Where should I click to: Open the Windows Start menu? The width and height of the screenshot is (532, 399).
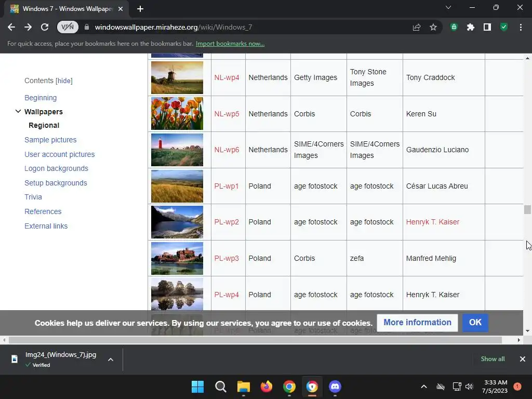pyautogui.click(x=197, y=387)
